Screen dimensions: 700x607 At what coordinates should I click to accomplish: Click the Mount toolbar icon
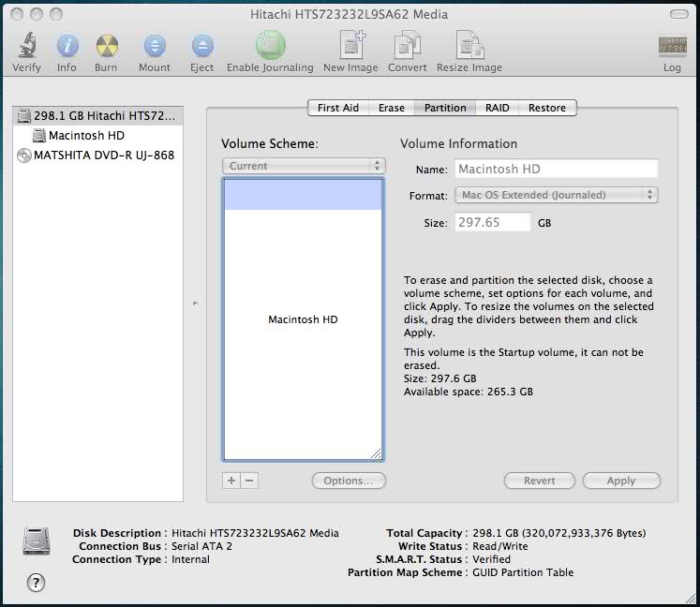pyautogui.click(x=155, y=46)
